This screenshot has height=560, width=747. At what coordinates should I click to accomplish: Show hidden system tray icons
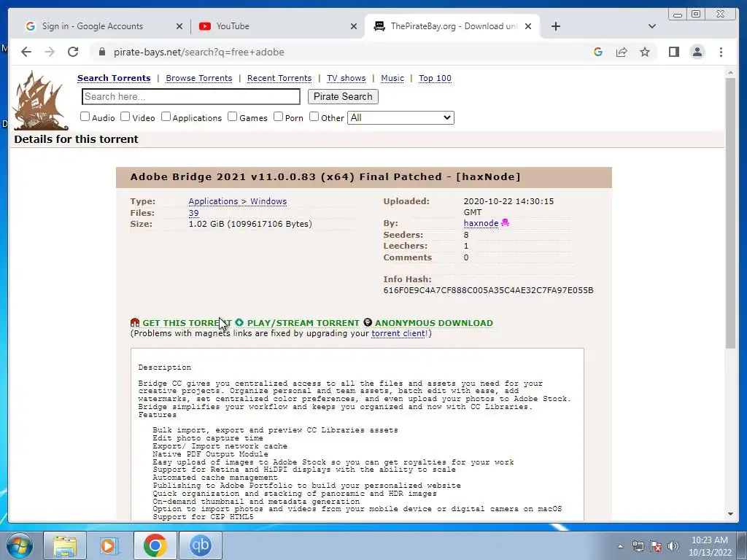(x=620, y=546)
